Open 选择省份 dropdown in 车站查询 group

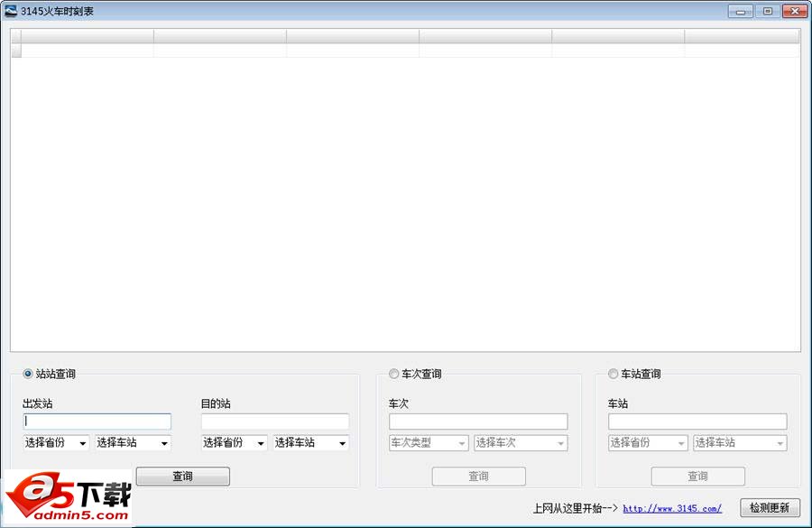(648, 443)
